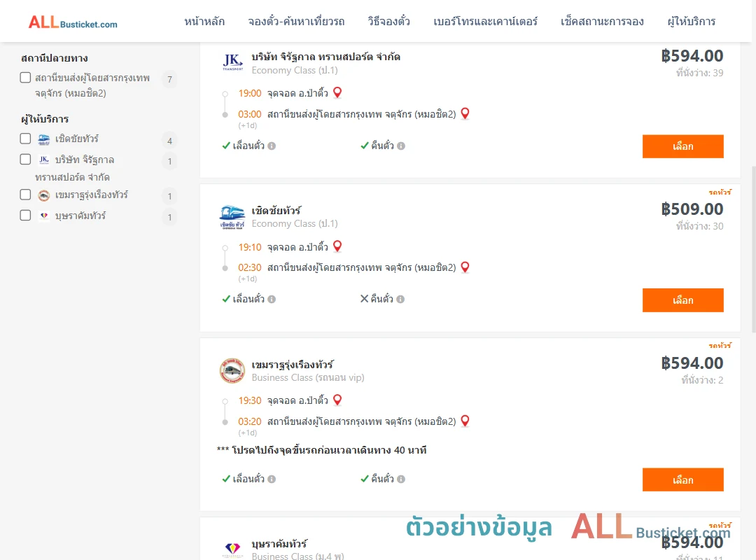Image resolution: width=756 pixels, height=560 pixels.
Task: Select the JK Transport 19:00 trip
Action: coord(682,146)
